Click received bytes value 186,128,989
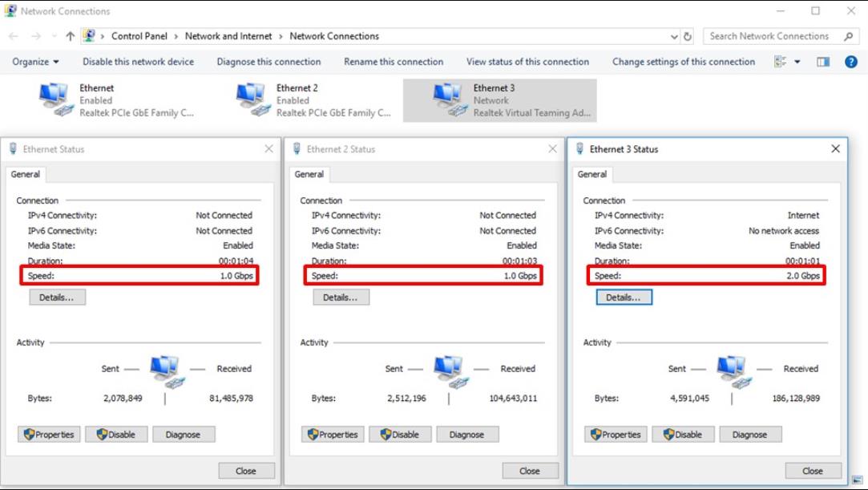Image resolution: width=868 pixels, height=490 pixels. 796,398
